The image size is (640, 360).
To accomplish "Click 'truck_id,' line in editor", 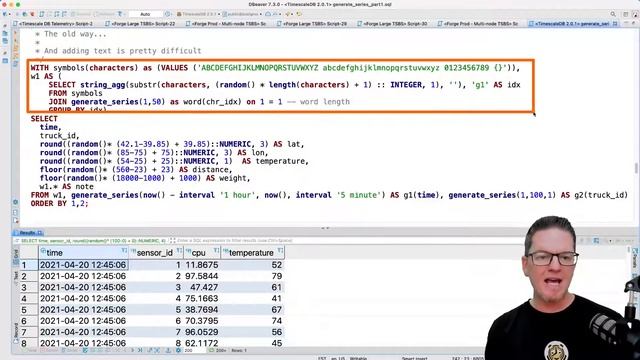I will pos(60,136).
